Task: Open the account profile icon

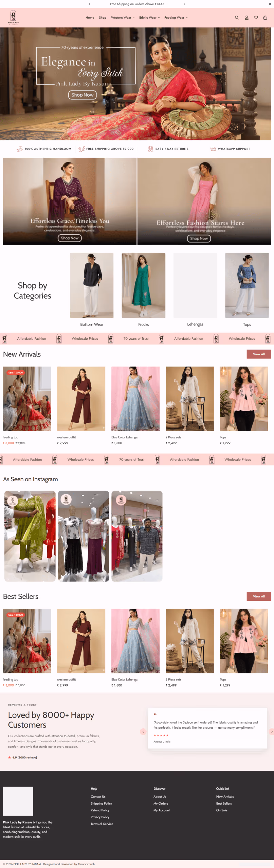Action: coord(246,18)
